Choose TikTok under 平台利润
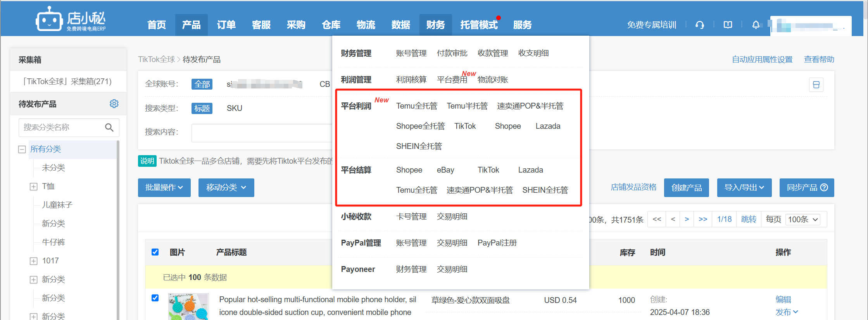The image size is (868, 320). click(x=465, y=126)
